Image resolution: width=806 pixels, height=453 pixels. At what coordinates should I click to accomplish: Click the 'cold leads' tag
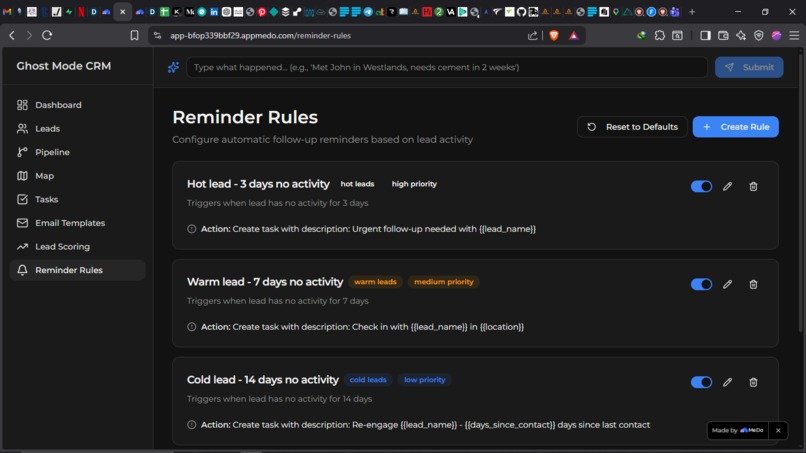[x=368, y=380]
